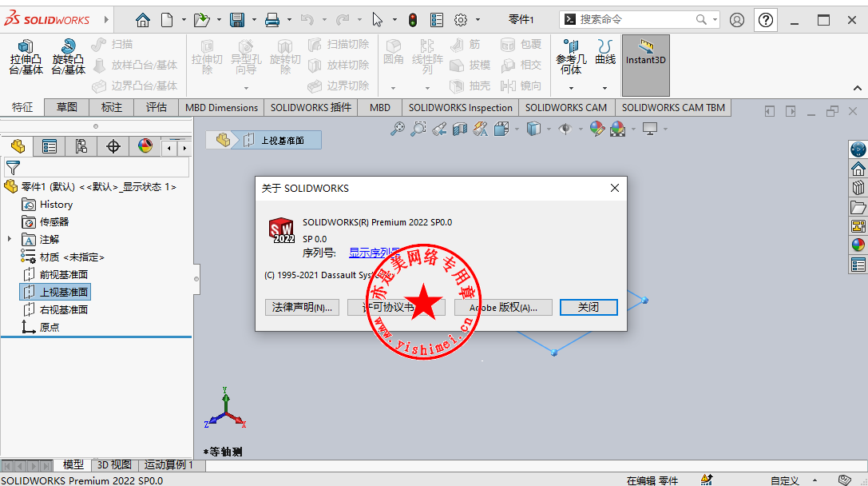868x486 pixels.
Task: Click Zoom to Fit in view toolbar
Action: click(398, 129)
